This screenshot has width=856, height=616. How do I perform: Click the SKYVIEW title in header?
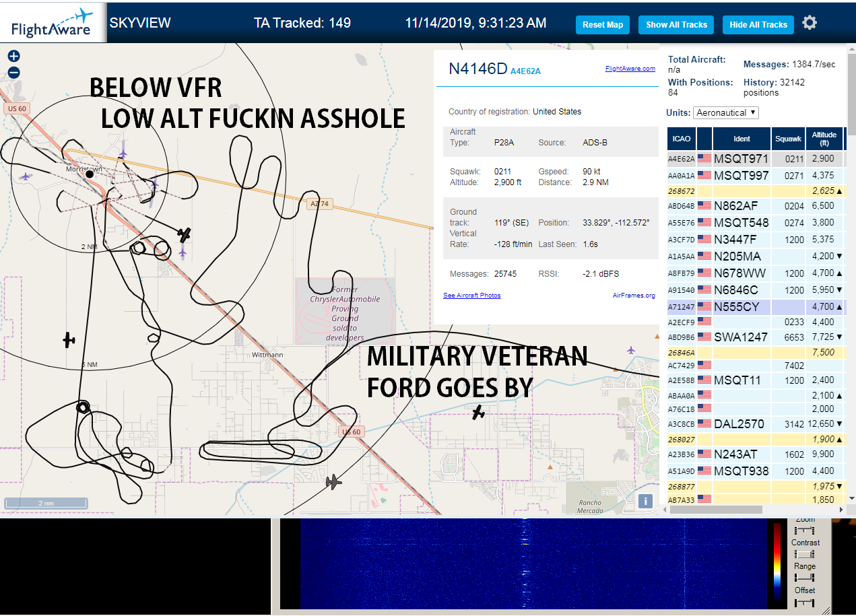coord(140,23)
